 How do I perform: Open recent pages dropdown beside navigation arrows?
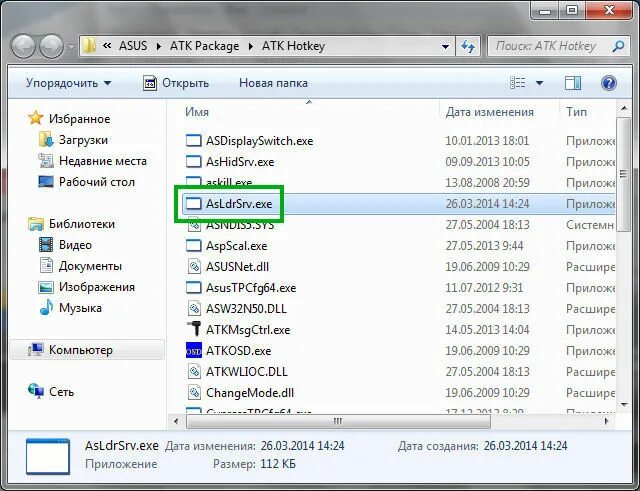tap(71, 47)
